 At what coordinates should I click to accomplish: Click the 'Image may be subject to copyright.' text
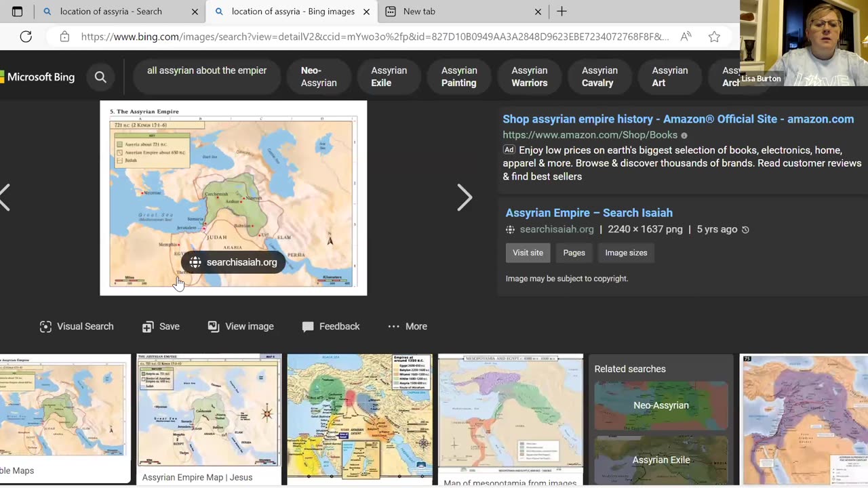click(x=567, y=279)
